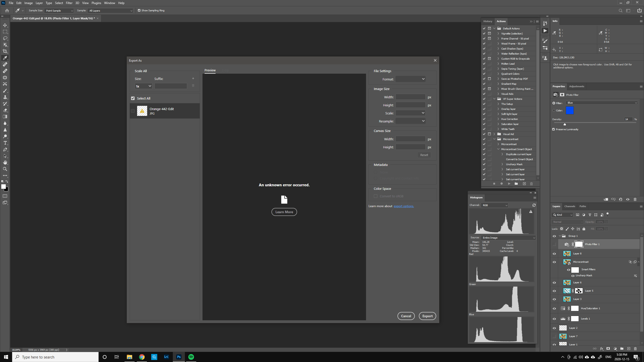Open Spotify from the taskbar
Viewport: 644px width, 362px height.
191,357
